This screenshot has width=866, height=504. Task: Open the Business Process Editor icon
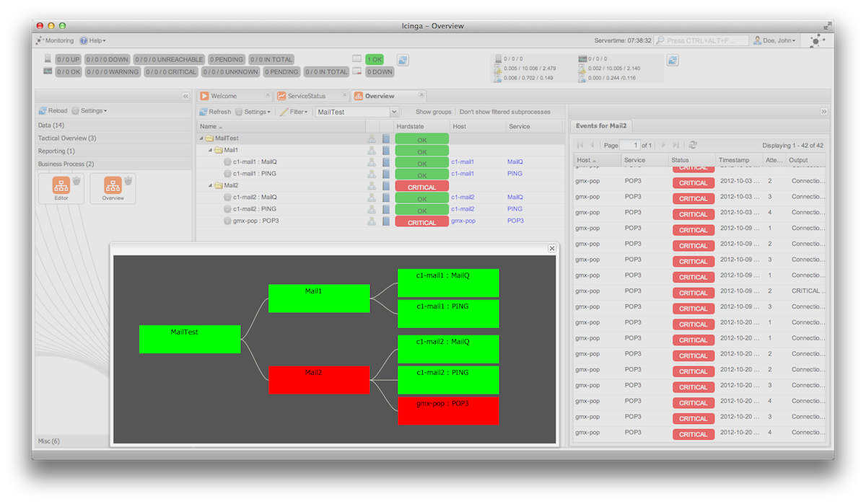[x=61, y=186]
